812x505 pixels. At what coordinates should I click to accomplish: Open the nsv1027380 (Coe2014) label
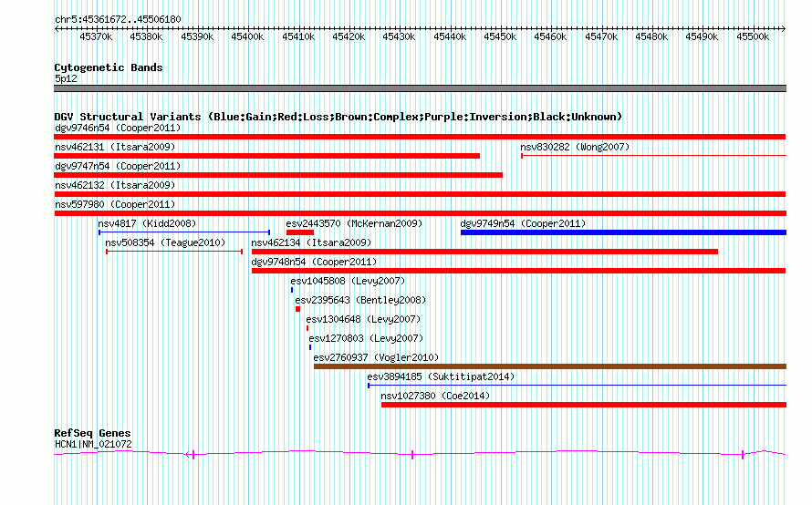tap(435, 396)
